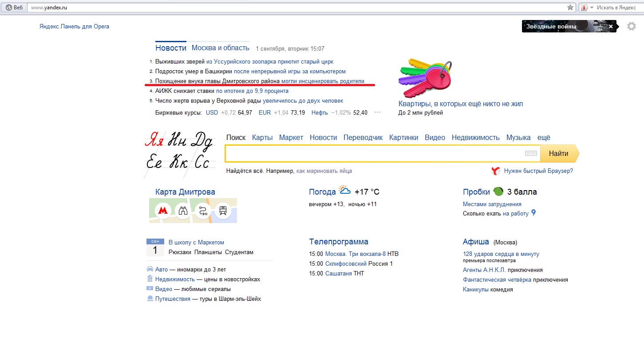This screenshot has height=355, width=644.
Task: Click the binoculars panorama icon on map
Action: pos(183,211)
